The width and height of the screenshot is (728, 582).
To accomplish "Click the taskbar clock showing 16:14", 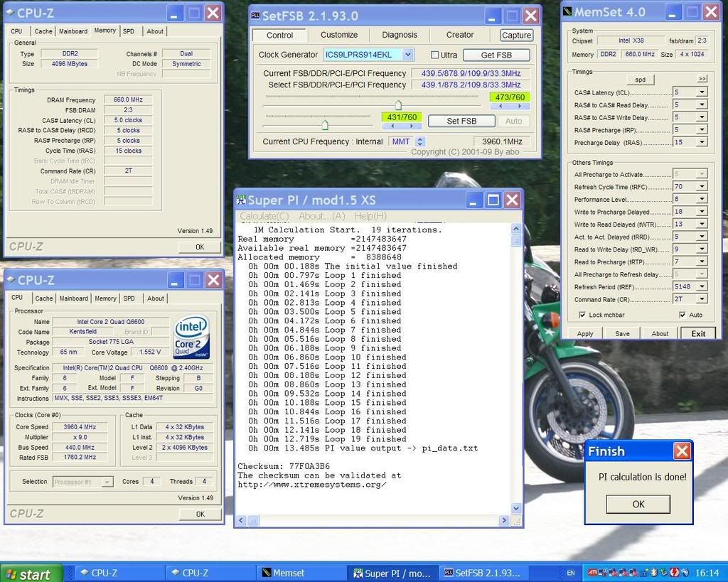I will [x=706, y=573].
